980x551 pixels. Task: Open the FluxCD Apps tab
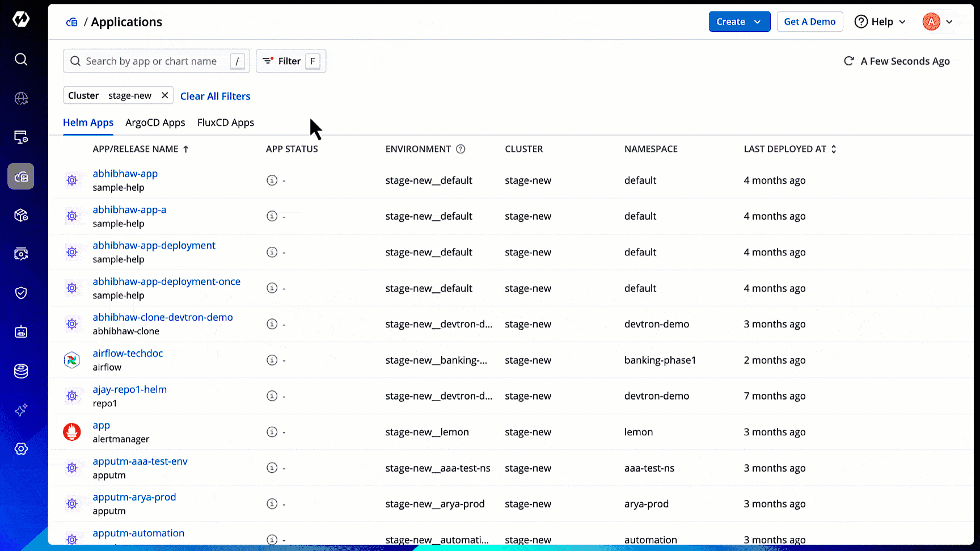pos(225,123)
